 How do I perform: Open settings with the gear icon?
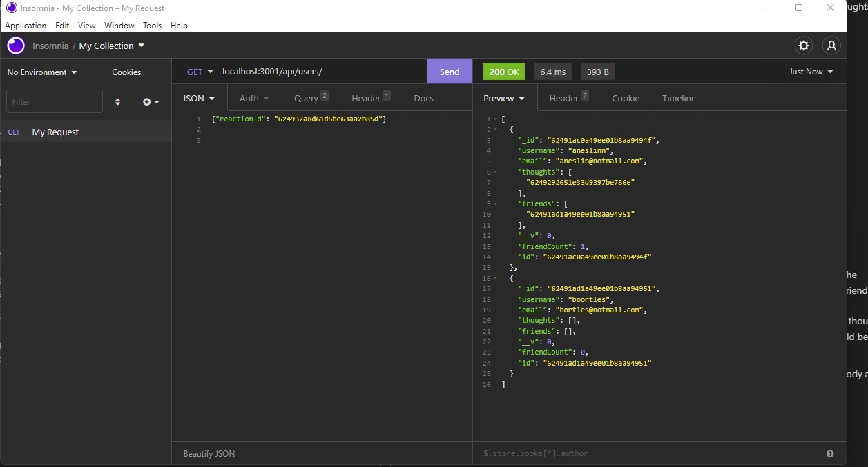pyautogui.click(x=804, y=46)
